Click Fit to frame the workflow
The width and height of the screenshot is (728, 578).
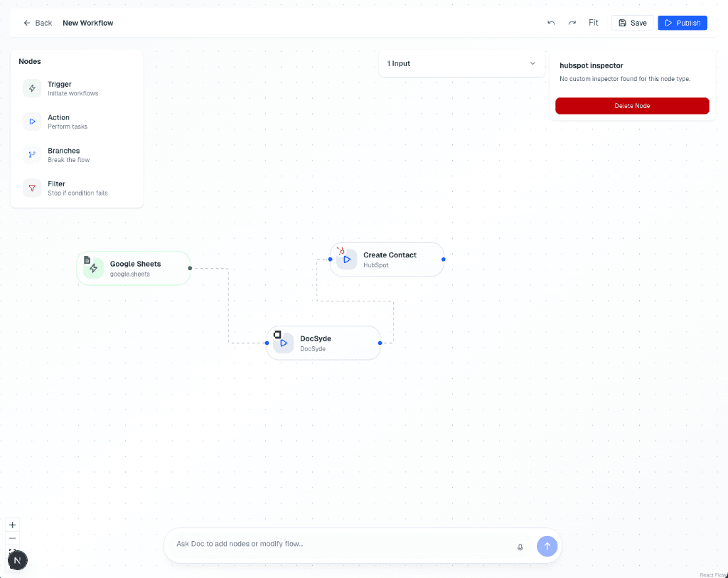594,23
